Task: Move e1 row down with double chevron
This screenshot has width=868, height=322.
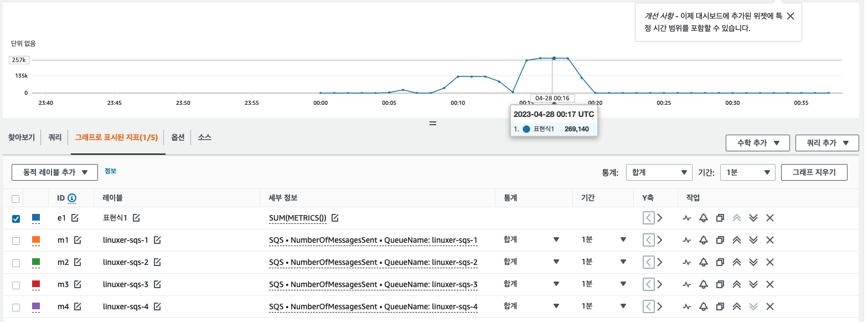Action: point(753,218)
